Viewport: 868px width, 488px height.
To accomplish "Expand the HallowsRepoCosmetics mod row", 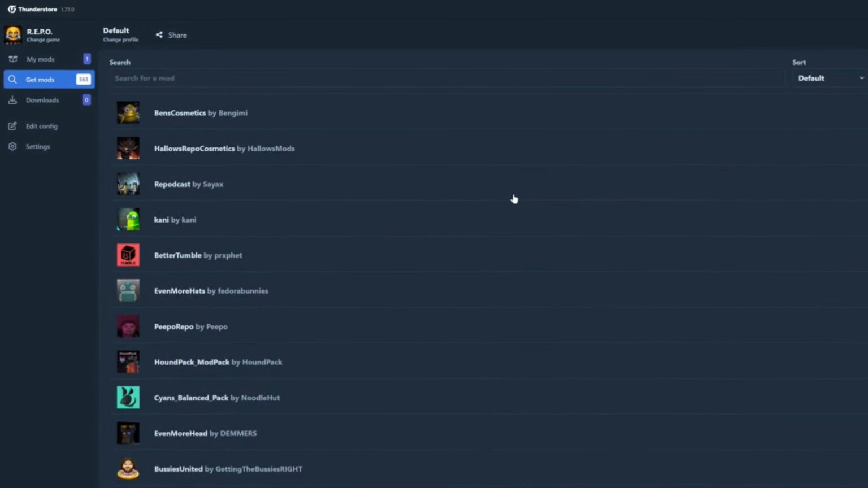I will pyautogui.click(x=224, y=149).
